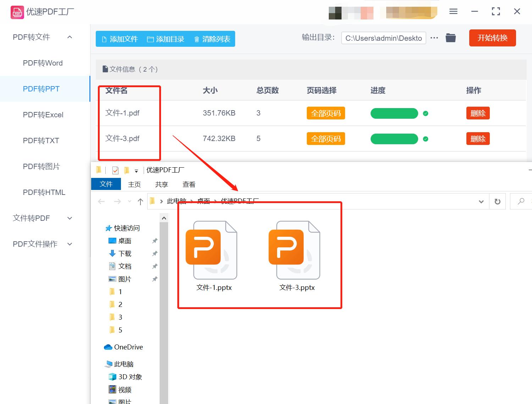Screen dimensions: 532x404
Task: Open the address bar dropdown in explorer
Action: (x=481, y=201)
